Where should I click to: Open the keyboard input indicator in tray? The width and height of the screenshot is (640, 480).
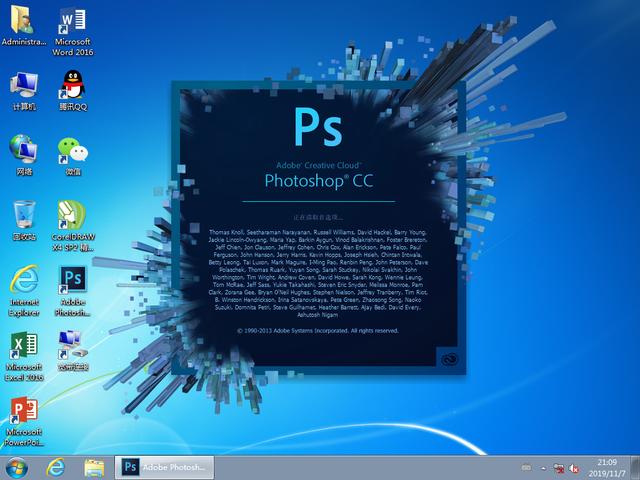(x=526, y=468)
